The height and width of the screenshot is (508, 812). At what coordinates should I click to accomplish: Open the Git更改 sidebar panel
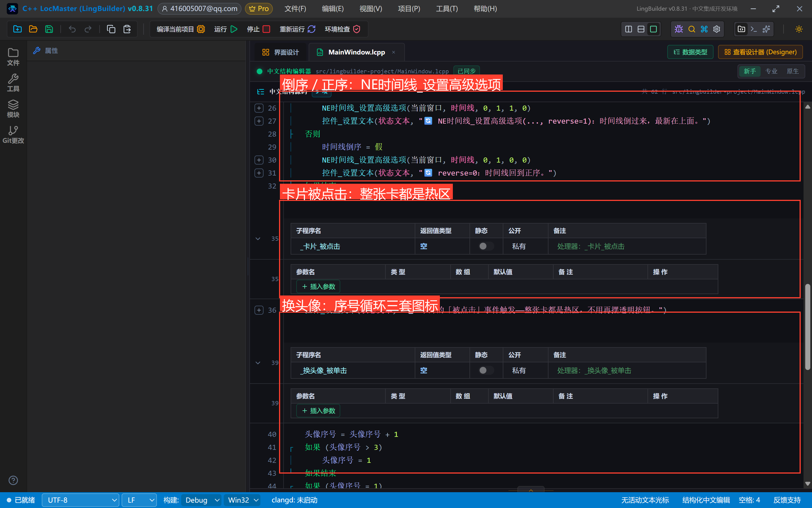(13, 135)
